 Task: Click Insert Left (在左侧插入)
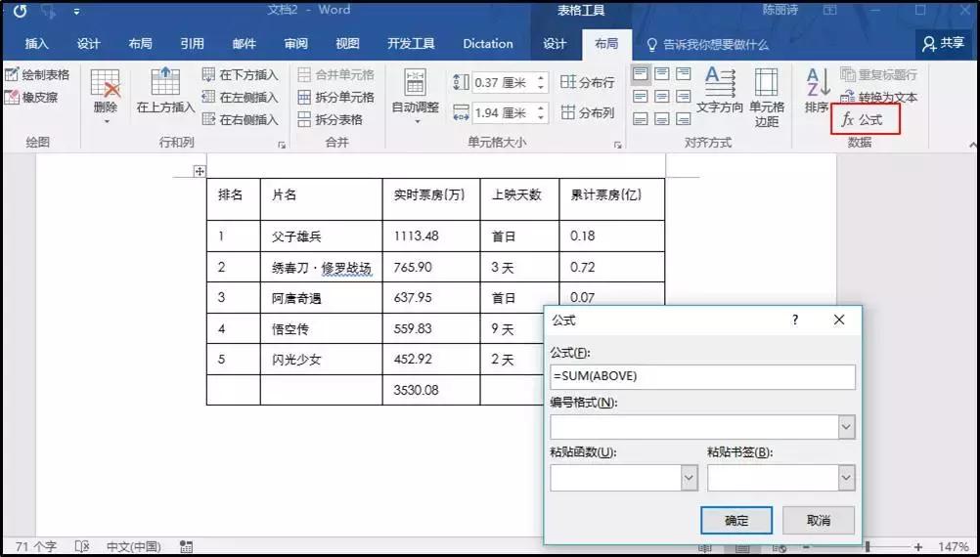(x=241, y=98)
